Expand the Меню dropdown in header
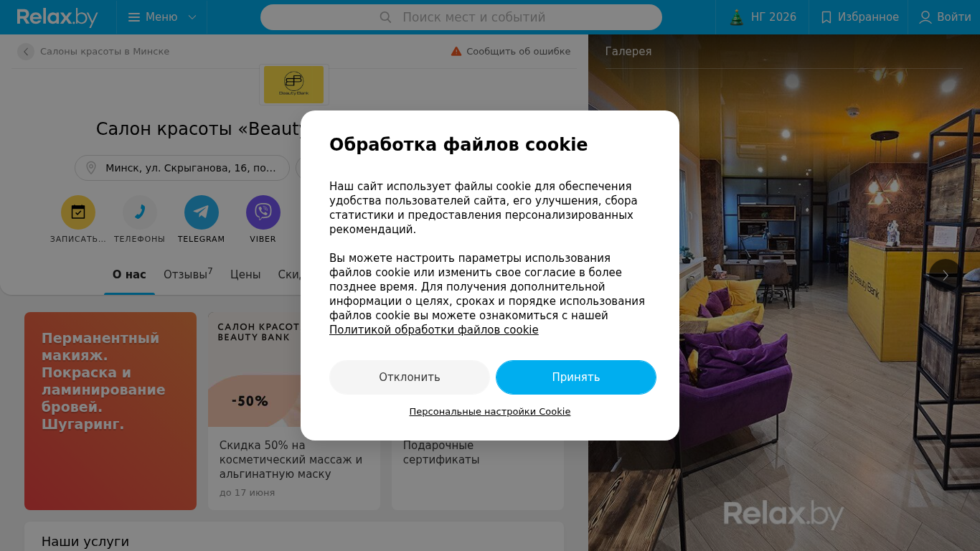Screen dimensions: 980x551 (x=162, y=17)
